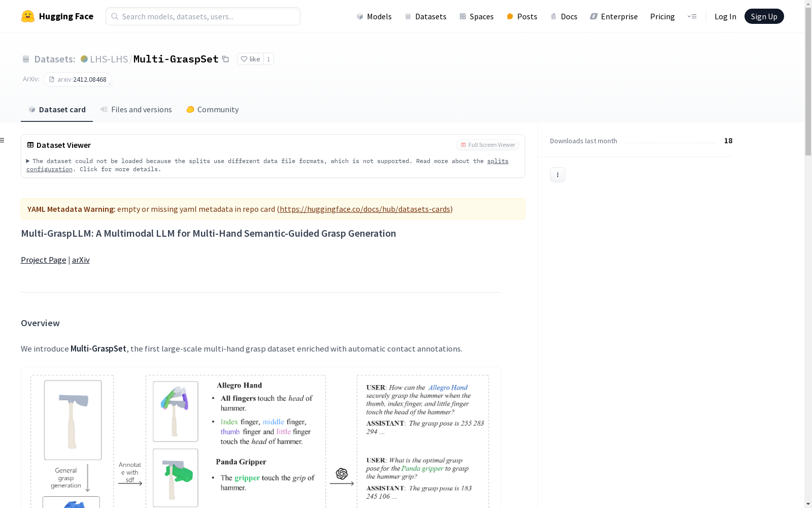Copy dataset name with the copy icon
Image resolution: width=812 pixels, height=508 pixels.
[x=225, y=59]
